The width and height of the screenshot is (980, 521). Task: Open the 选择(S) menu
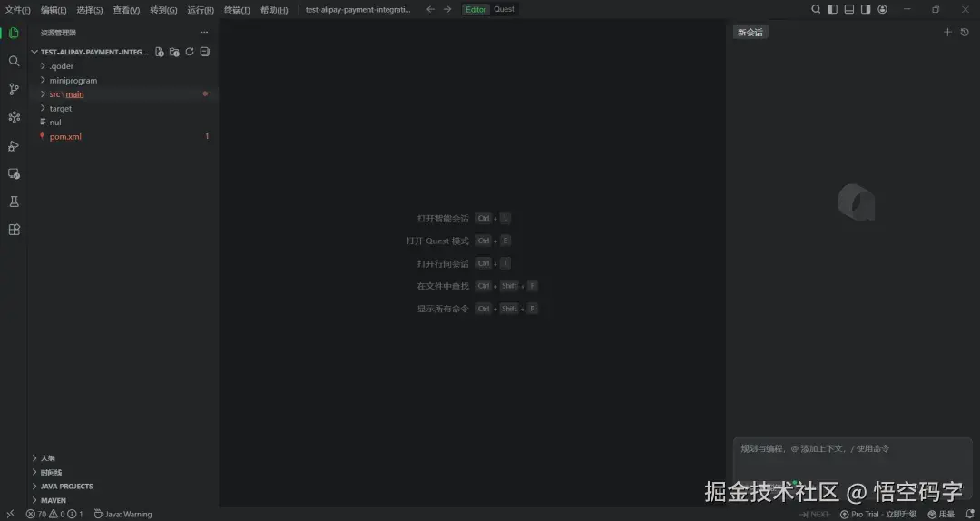point(90,10)
